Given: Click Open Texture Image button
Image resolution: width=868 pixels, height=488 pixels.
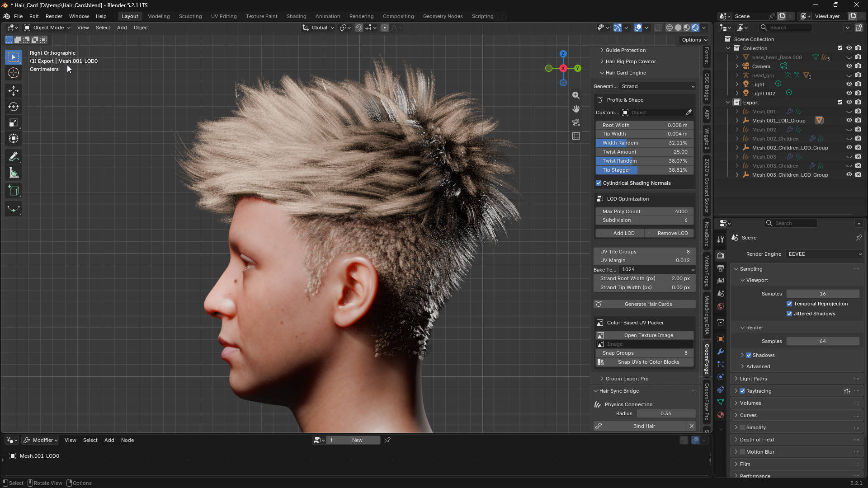Looking at the screenshot, I should coord(644,335).
